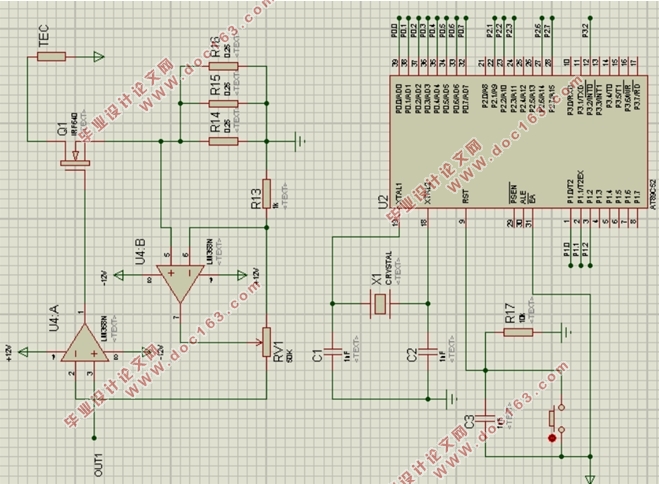Select the P3.2 terminal pin
The height and width of the screenshot is (484, 659).
[x=584, y=30]
